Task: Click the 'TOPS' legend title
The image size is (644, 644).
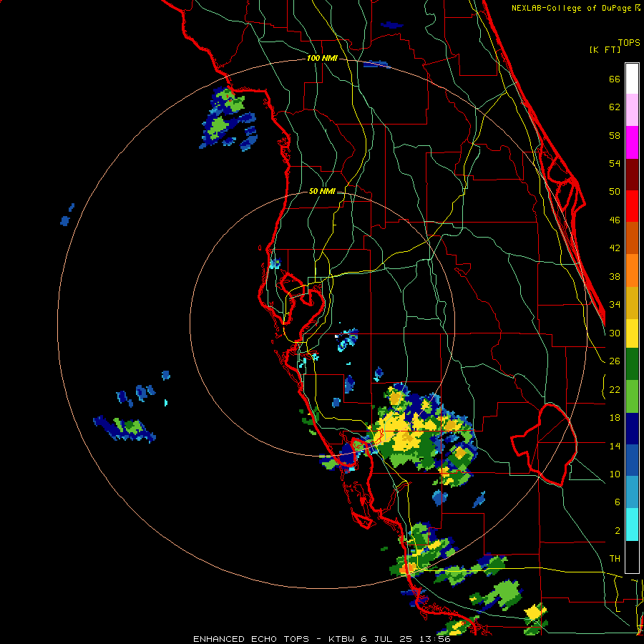Action: [x=629, y=42]
